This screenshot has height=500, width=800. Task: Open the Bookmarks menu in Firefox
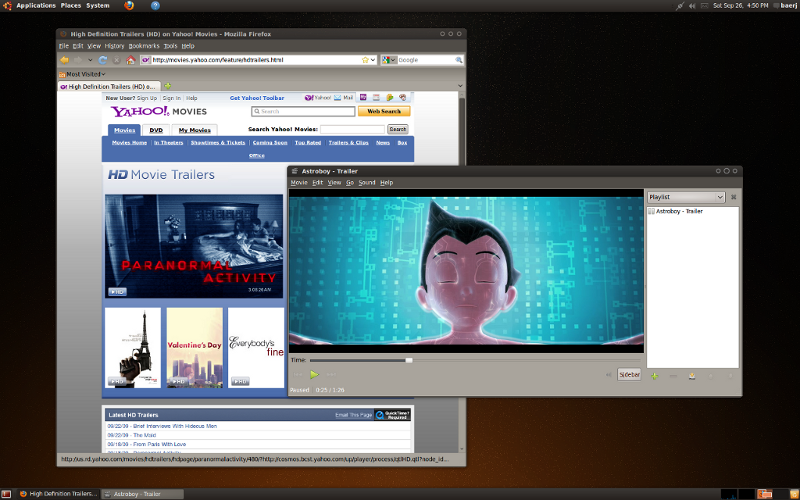click(x=144, y=46)
